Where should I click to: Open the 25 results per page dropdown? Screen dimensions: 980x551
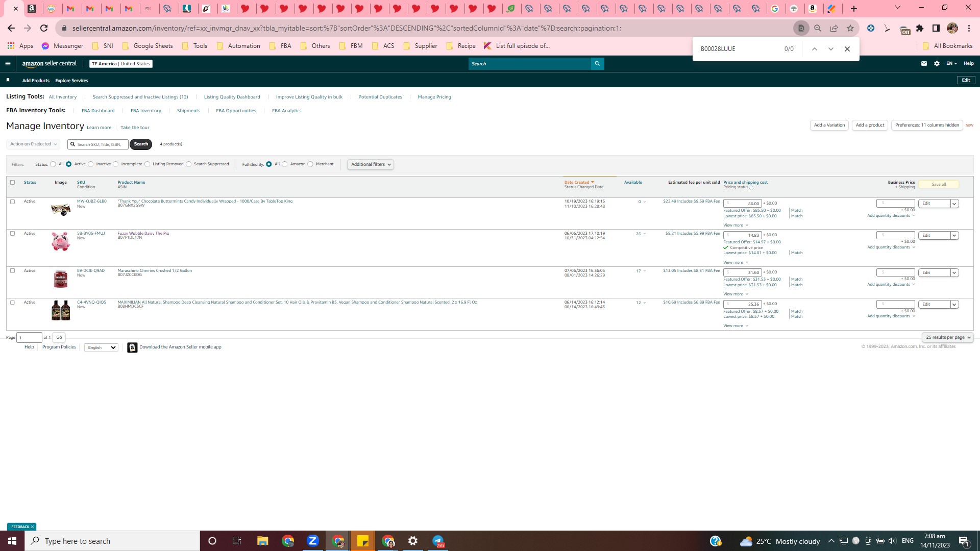tap(948, 337)
